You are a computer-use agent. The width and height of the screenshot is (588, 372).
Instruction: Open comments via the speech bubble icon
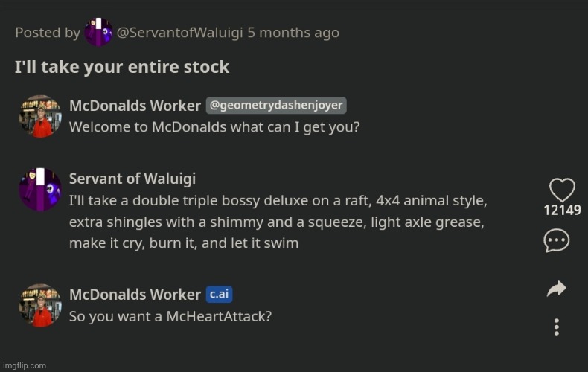(x=557, y=240)
